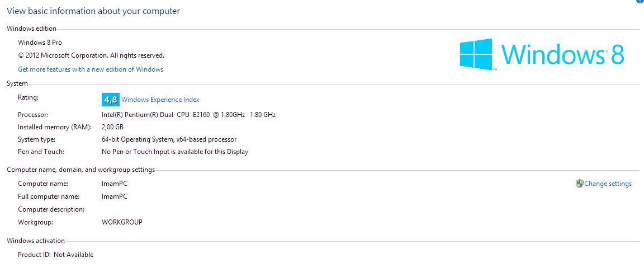Click the shield icon beside Change settings
644x276 pixels.
tap(580, 184)
